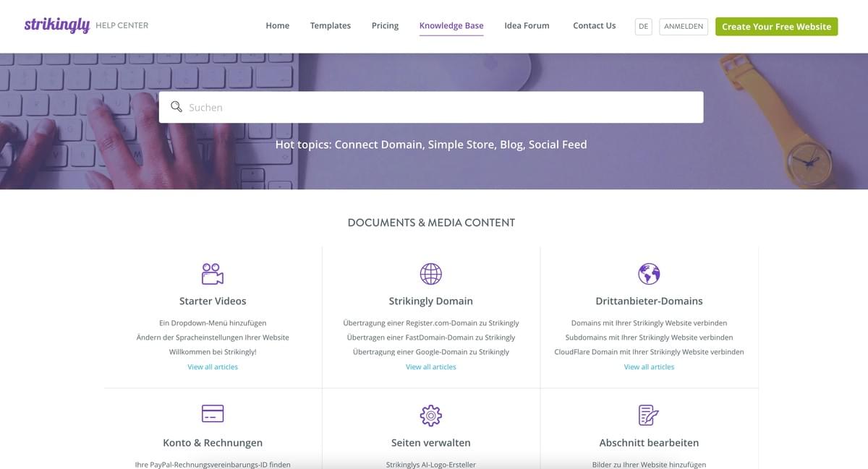Open article CloudFlare Domain mit Ihrer Strikingly Website
The width and height of the screenshot is (868, 469).
coord(650,352)
